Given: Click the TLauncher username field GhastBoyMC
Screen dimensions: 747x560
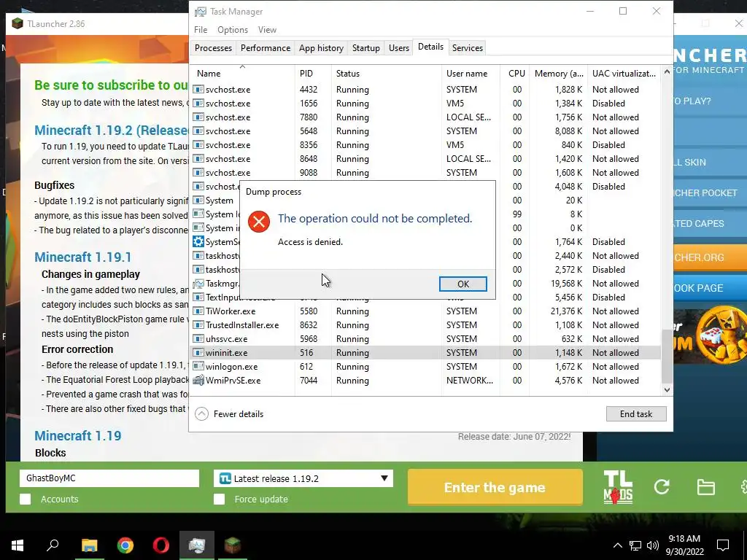Looking at the screenshot, I should pos(109,478).
